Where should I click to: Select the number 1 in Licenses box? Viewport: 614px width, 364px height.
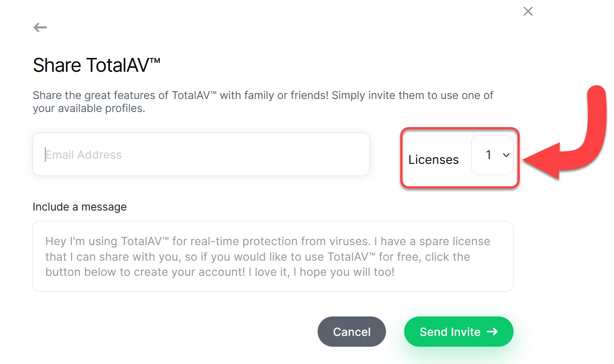pos(489,155)
